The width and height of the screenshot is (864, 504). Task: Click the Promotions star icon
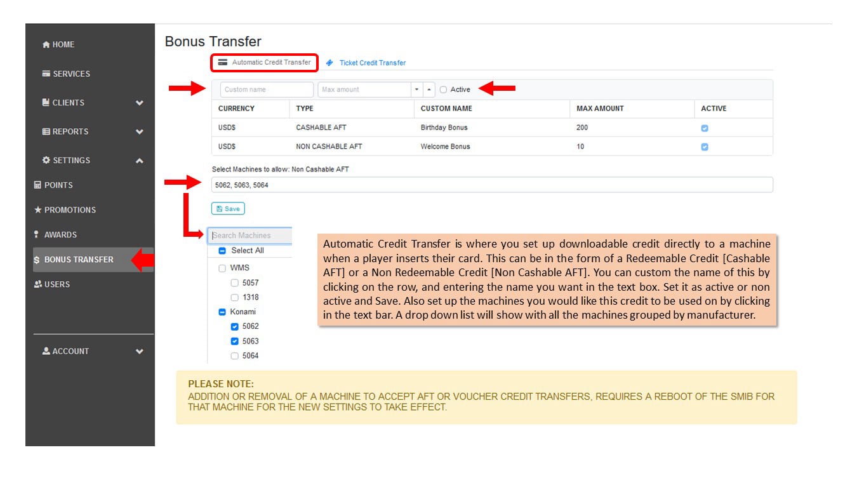[37, 209]
